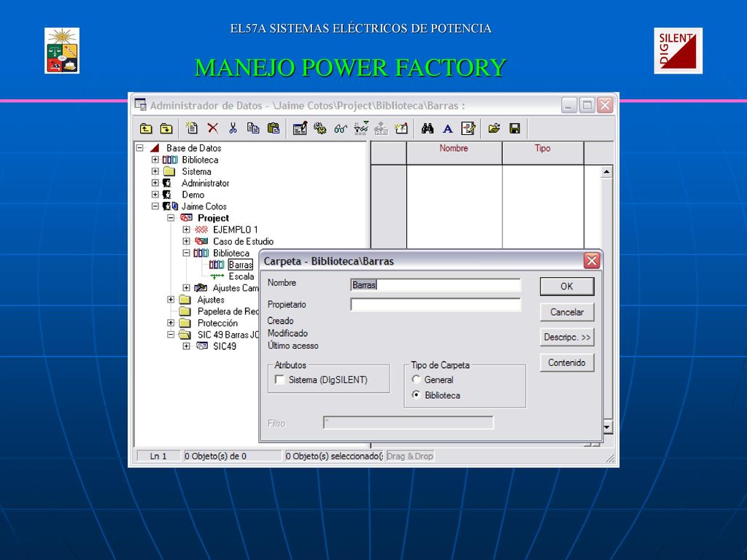Expand the Demo user node
Image resolution: width=747 pixels, height=560 pixels.
coord(155,195)
